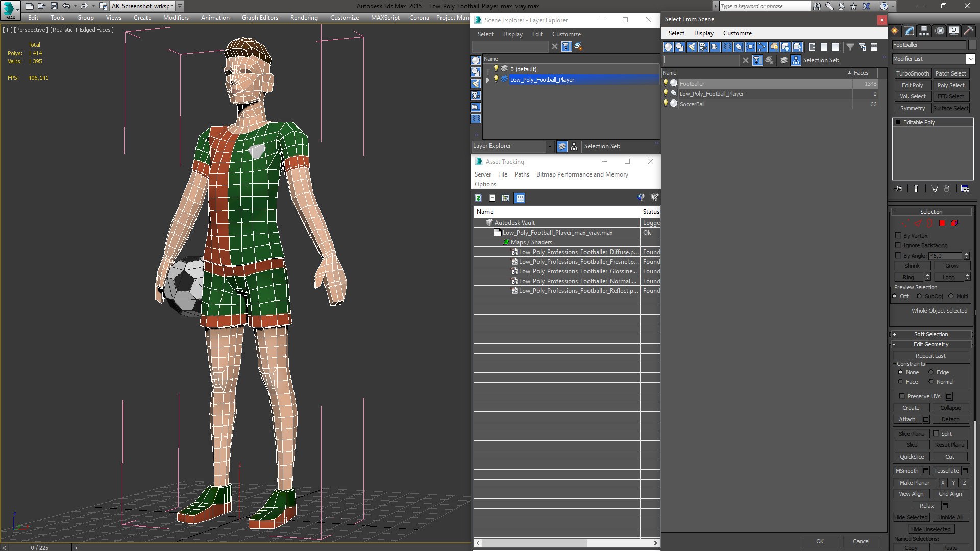Open the Utilities hammer panel tab

pos(968,31)
